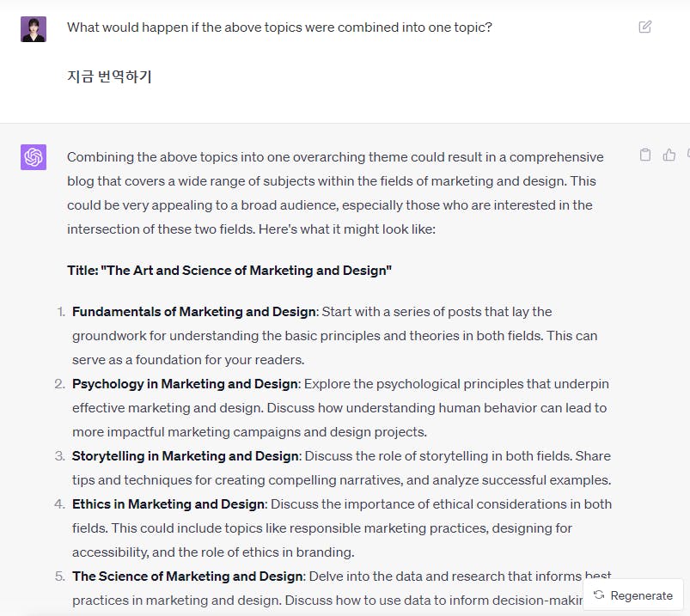The width and height of the screenshot is (690, 616).
Task: Click the "Psychology in Marketing and Design" heading
Action: click(x=185, y=383)
